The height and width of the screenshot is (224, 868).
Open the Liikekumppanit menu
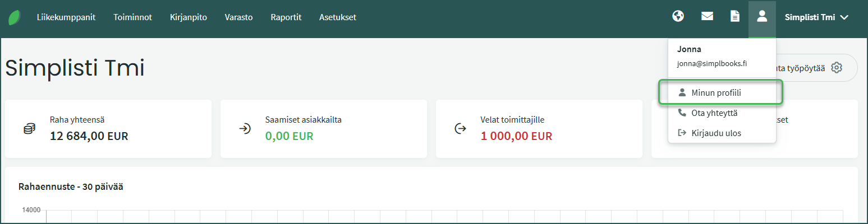pos(66,17)
